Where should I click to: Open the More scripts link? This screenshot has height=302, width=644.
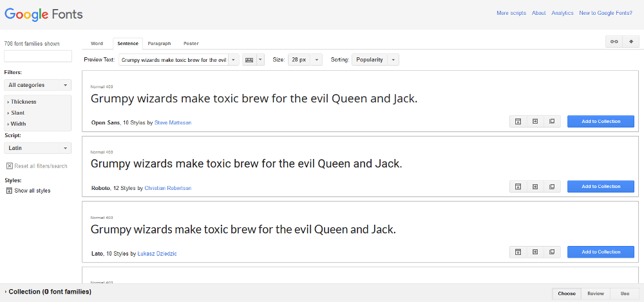[x=511, y=13]
